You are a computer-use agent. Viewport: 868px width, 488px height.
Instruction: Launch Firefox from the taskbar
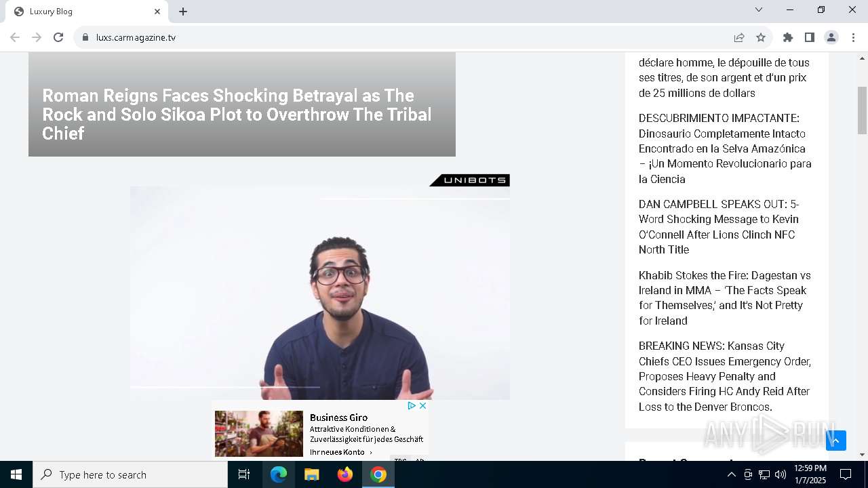click(345, 474)
